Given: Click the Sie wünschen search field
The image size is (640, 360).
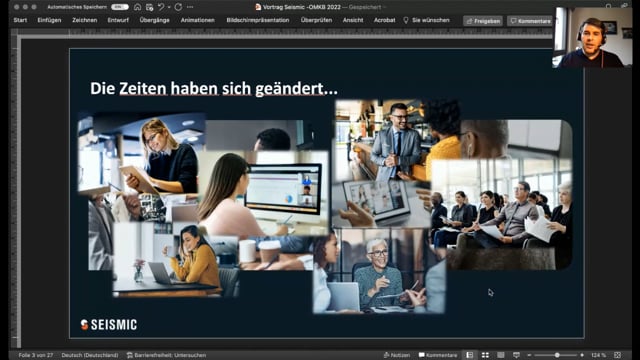Looking at the screenshot, I should [x=427, y=20].
